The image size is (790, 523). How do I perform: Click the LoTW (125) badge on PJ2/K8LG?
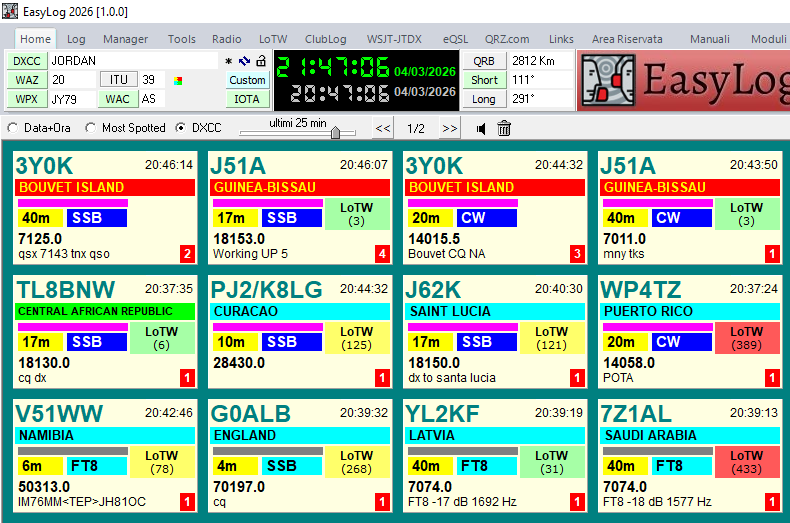pos(357,338)
